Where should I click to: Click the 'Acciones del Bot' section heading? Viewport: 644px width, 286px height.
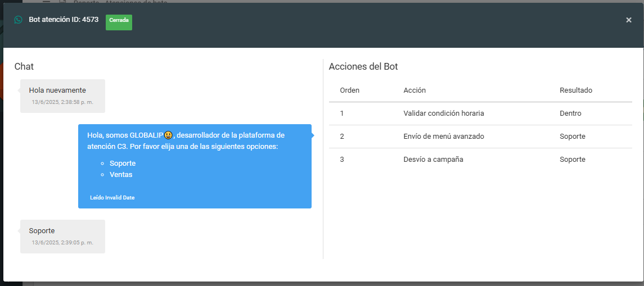click(363, 67)
